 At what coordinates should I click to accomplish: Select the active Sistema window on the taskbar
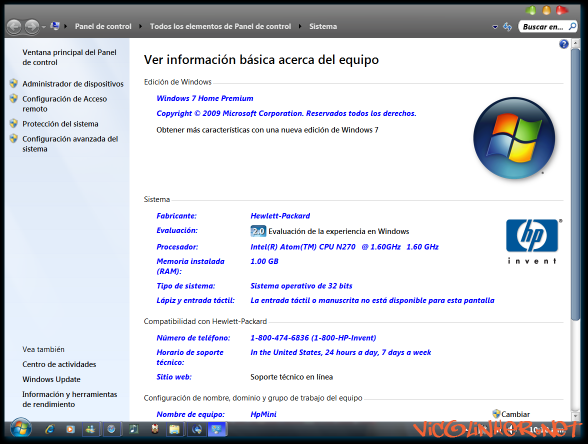click(x=217, y=430)
